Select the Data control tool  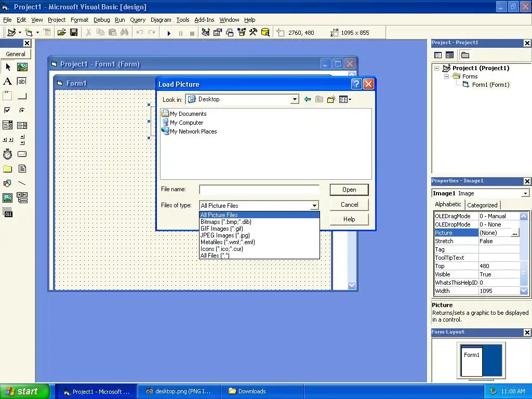point(22,198)
